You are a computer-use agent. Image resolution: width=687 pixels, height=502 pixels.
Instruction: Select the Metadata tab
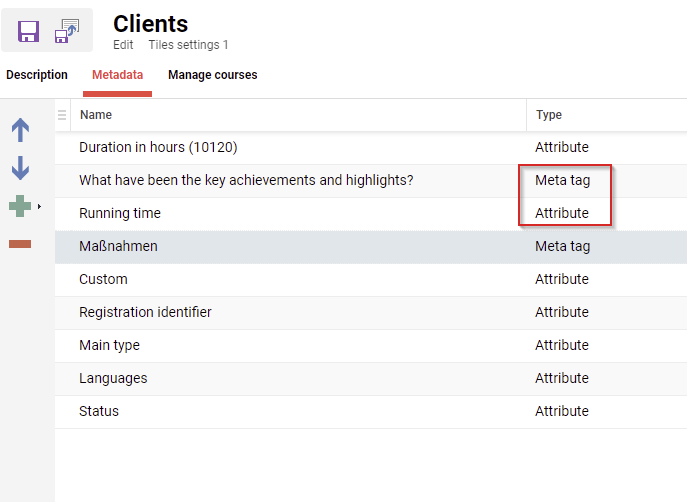pyautogui.click(x=117, y=75)
